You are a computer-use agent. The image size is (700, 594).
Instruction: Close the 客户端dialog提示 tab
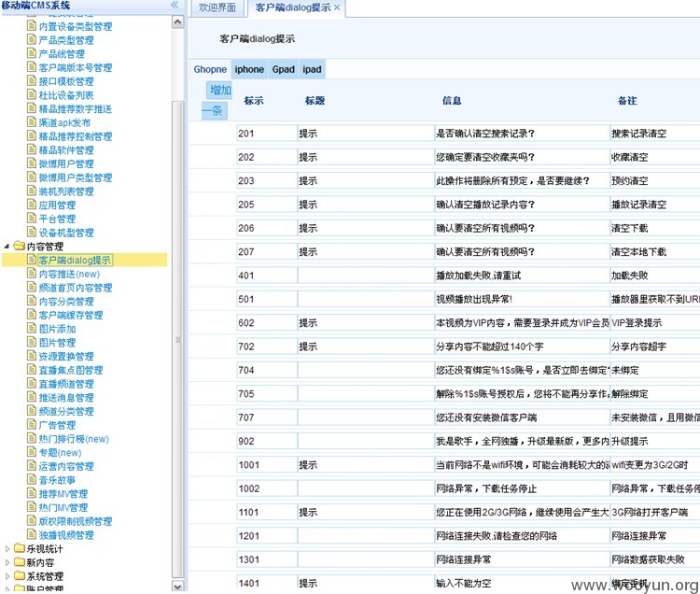337,7
